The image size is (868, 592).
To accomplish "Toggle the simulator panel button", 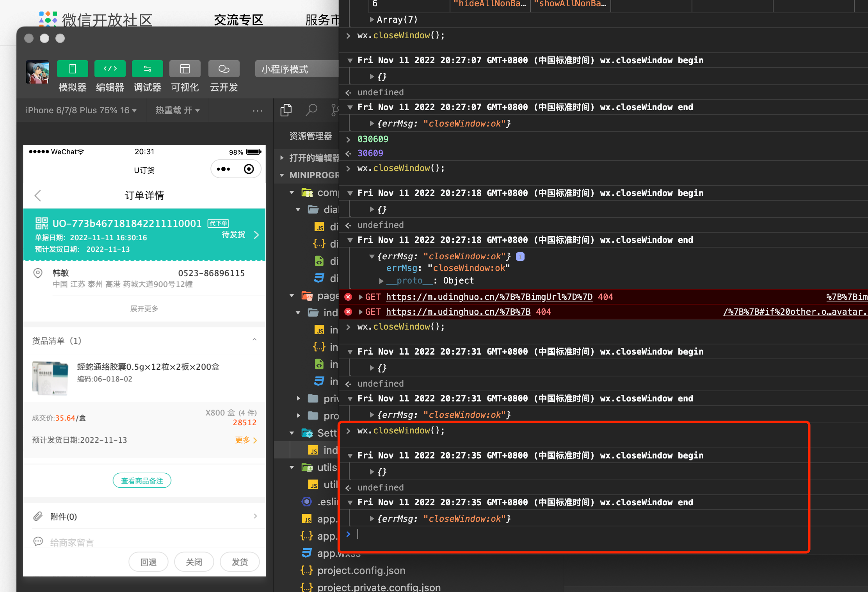I will click(72, 69).
